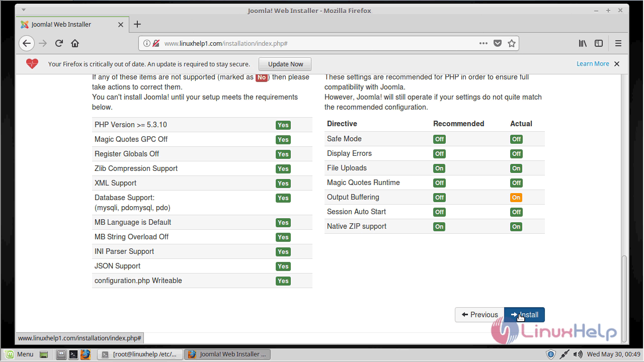Click the Install button

point(525,315)
